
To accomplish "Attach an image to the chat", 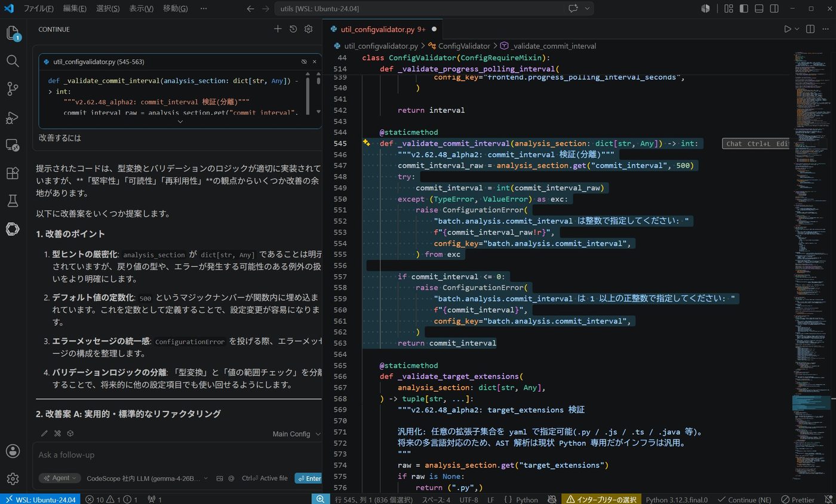I will click(220, 478).
